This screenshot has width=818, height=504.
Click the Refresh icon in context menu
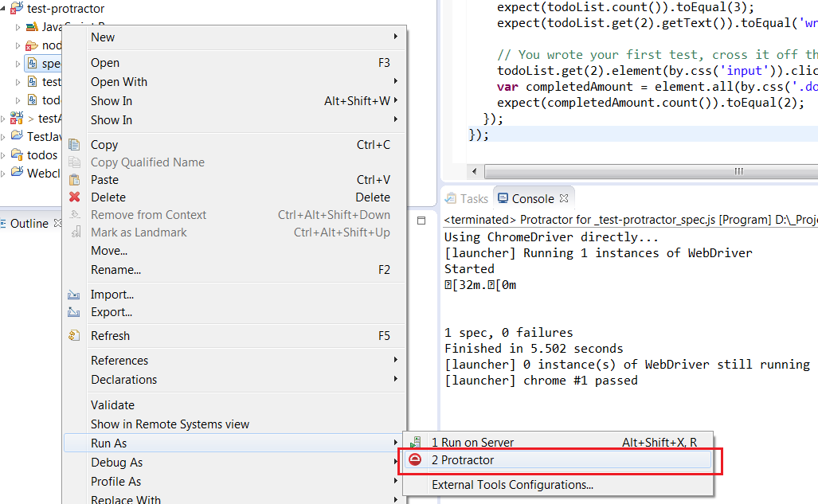[75, 336]
